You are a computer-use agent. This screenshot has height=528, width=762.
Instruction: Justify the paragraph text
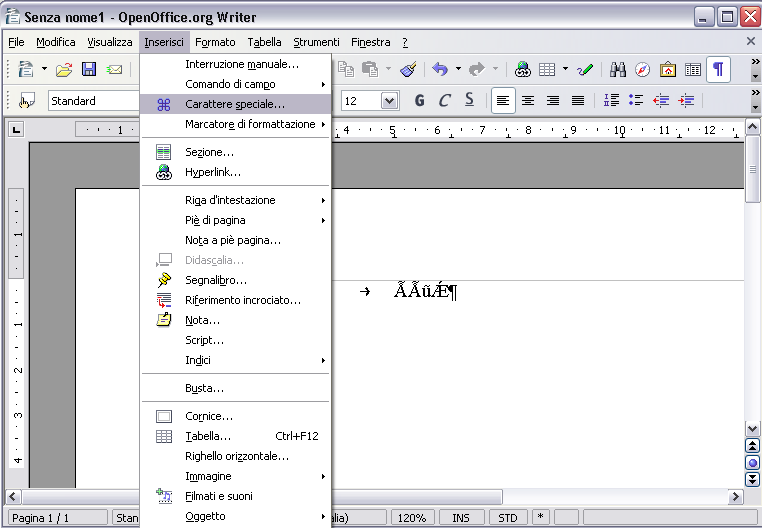click(578, 101)
